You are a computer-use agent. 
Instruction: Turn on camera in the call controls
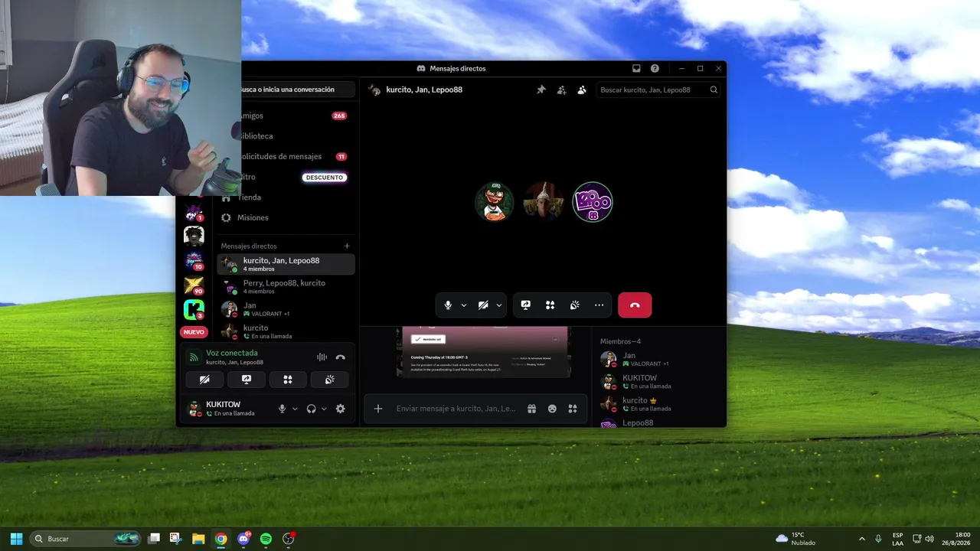483,305
